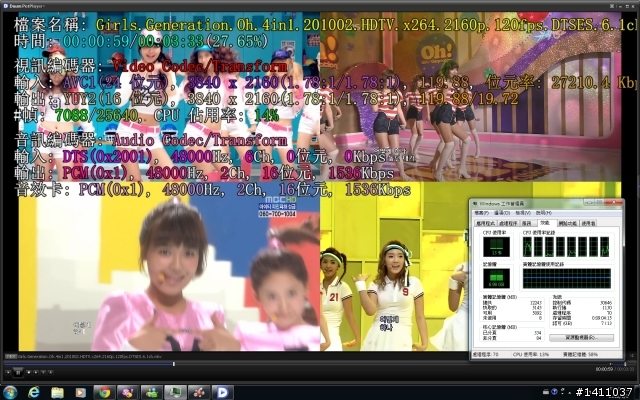Pause playback with the large pause button
Screen dimensions: 640x400
coord(18,372)
